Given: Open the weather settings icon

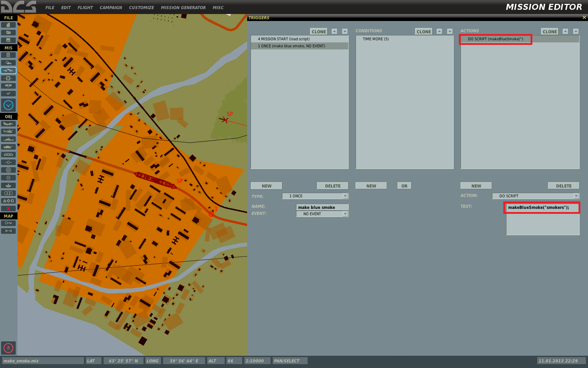Looking at the screenshot, I should [x=8, y=63].
